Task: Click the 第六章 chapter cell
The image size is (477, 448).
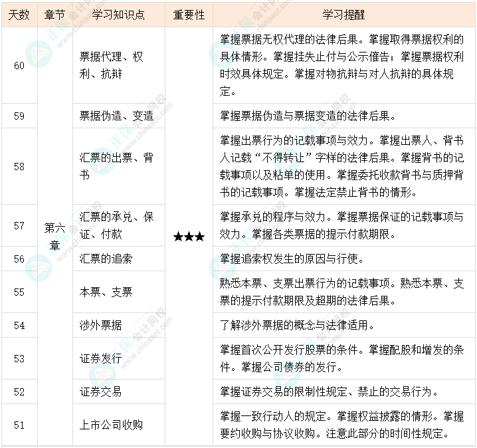Action: (x=54, y=236)
